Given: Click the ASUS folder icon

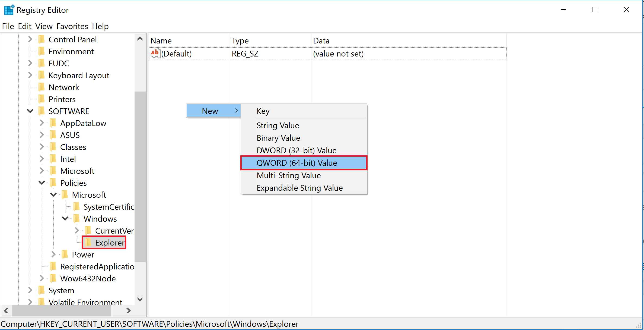Looking at the screenshot, I should pos(53,135).
